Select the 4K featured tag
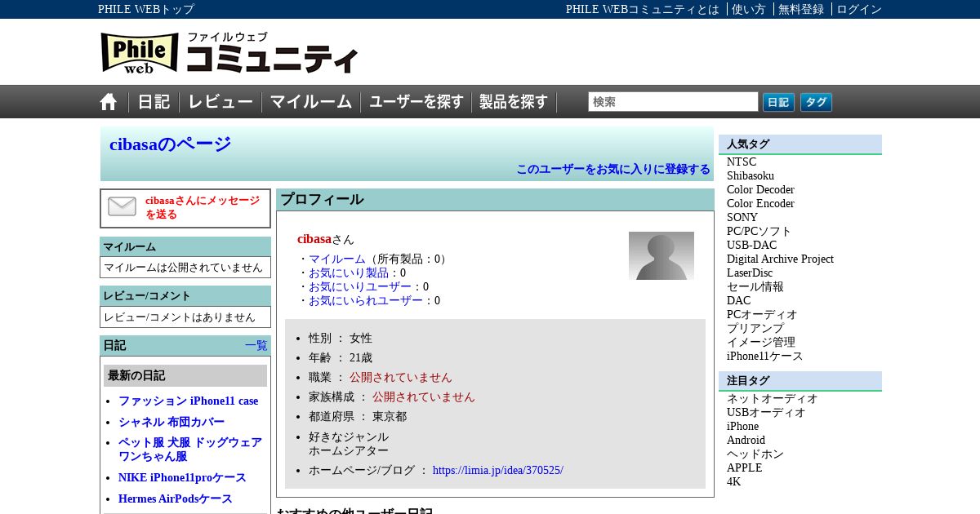 click(734, 481)
